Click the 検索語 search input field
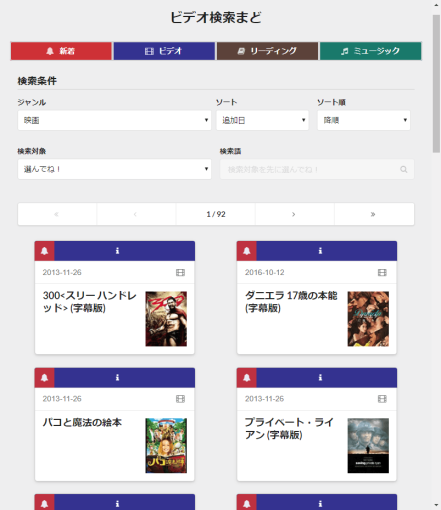Screen dimensions: 441x510 317,169
